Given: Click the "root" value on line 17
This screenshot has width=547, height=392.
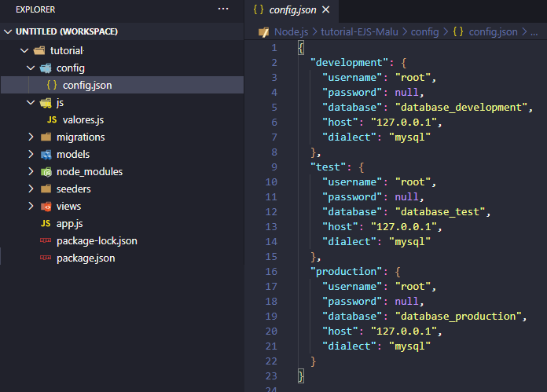Looking at the screenshot, I should click(413, 287).
